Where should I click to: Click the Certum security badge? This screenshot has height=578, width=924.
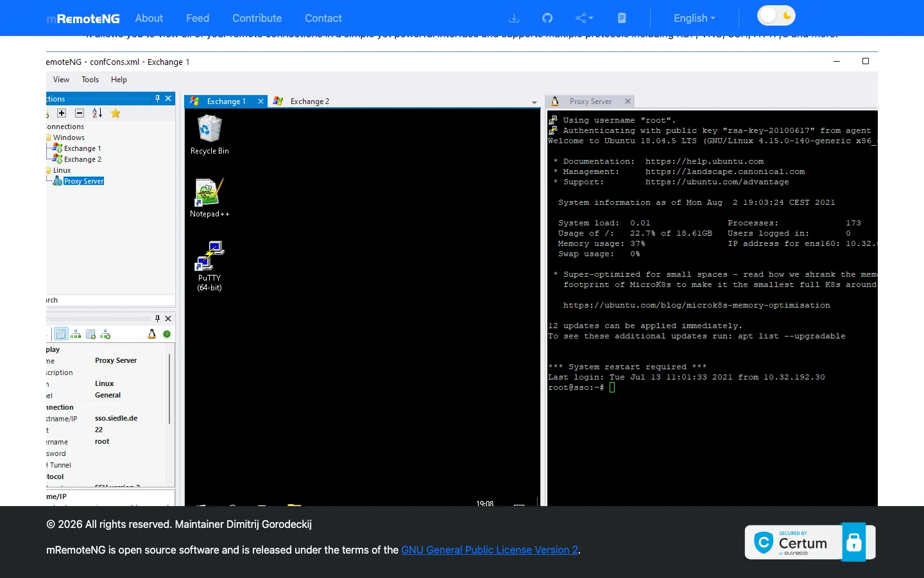[x=810, y=542]
